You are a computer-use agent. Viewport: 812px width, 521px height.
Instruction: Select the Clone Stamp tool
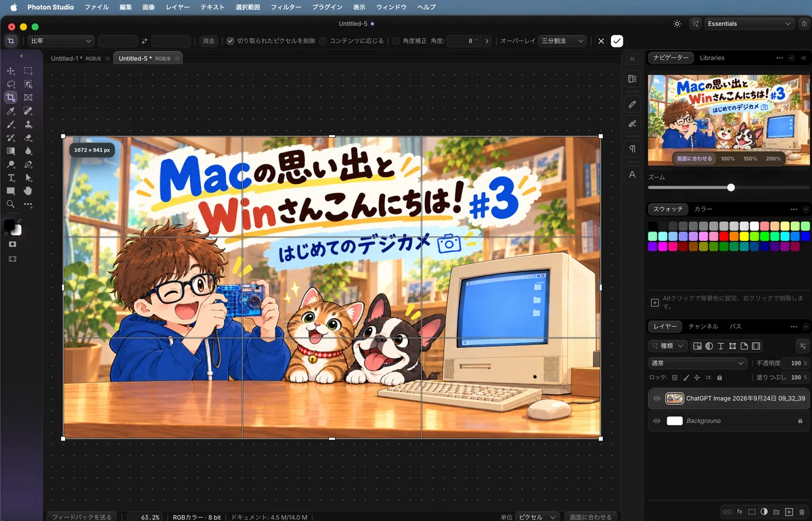point(28,124)
